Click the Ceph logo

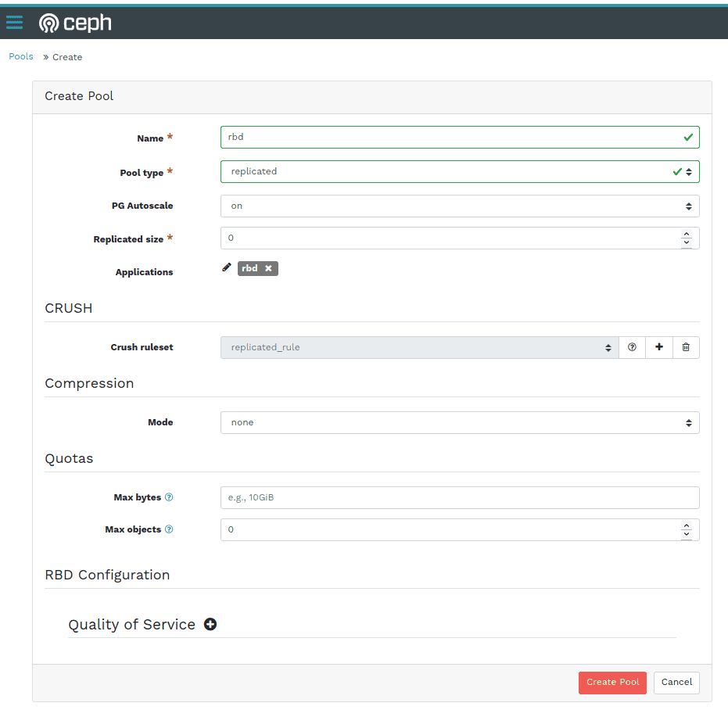point(75,23)
